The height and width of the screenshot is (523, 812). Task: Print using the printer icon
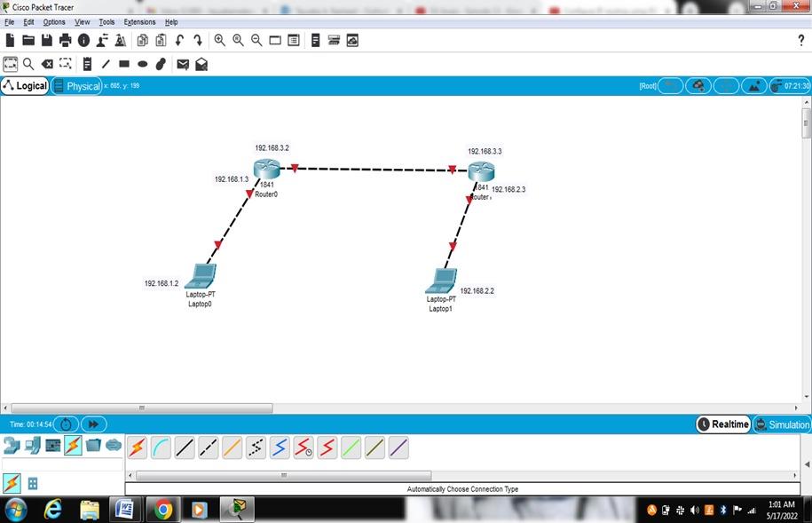(x=66, y=41)
